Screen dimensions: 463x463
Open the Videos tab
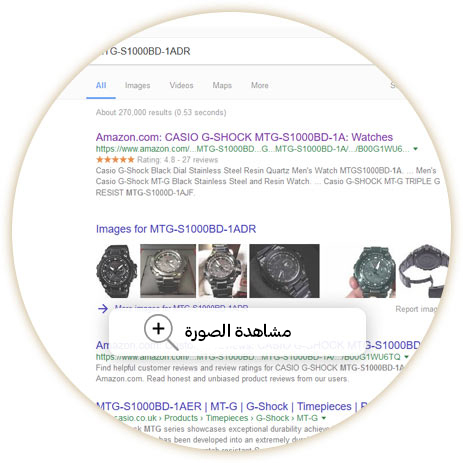pyautogui.click(x=181, y=85)
